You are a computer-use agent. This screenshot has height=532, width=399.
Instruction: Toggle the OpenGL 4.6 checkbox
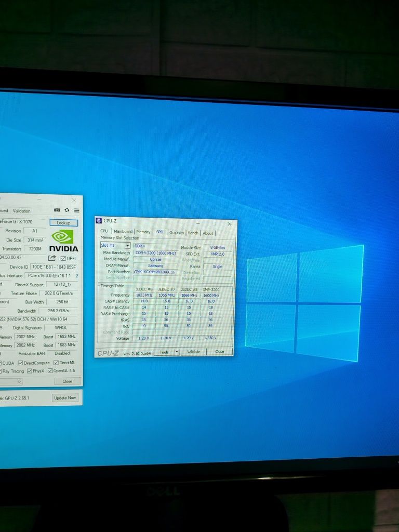pyautogui.click(x=50, y=370)
